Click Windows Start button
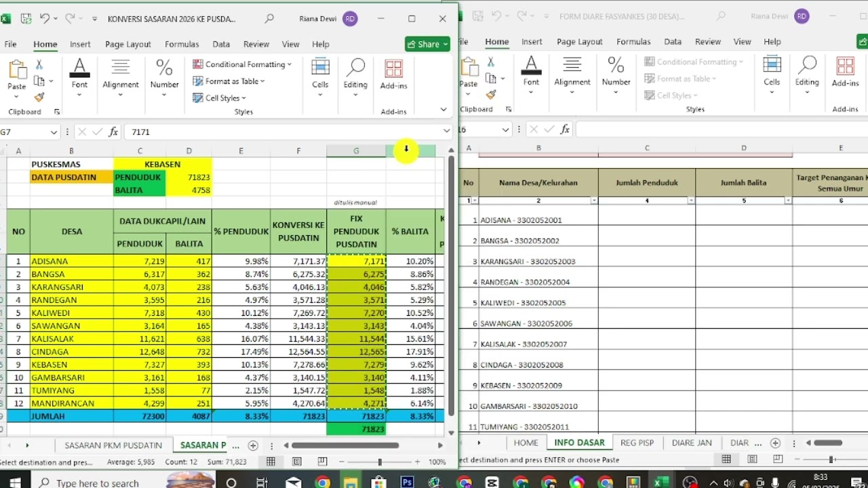Image resolution: width=868 pixels, height=488 pixels. (14, 483)
